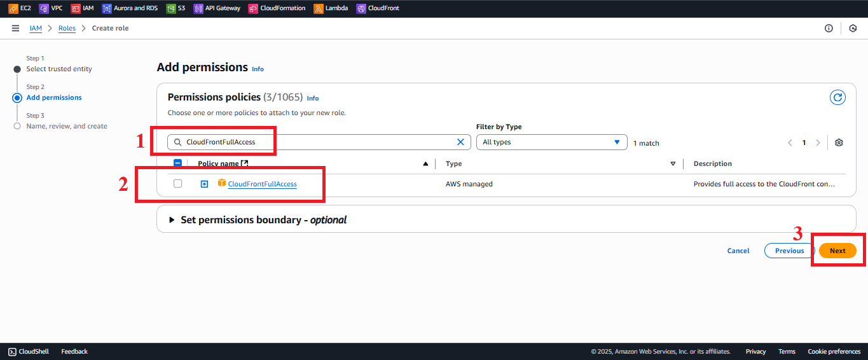Image resolution: width=868 pixels, height=360 pixels.
Task: Open CloudShell from footer
Action: click(29, 352)
